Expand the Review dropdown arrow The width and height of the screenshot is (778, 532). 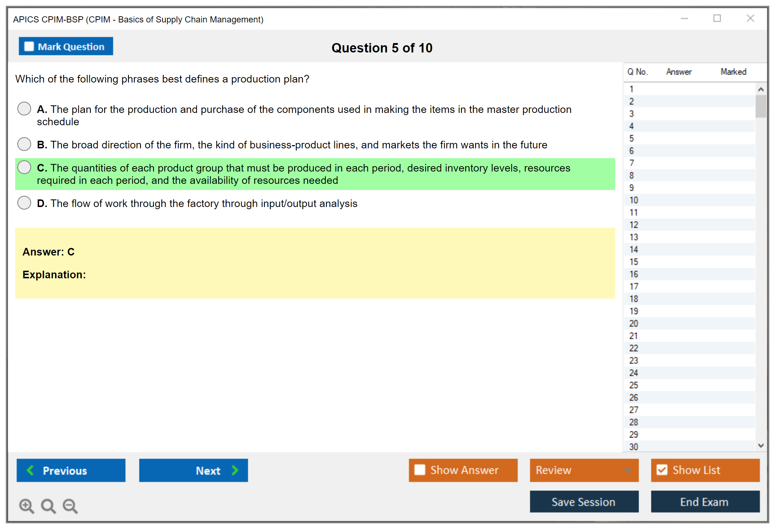[x=628, y=470]
